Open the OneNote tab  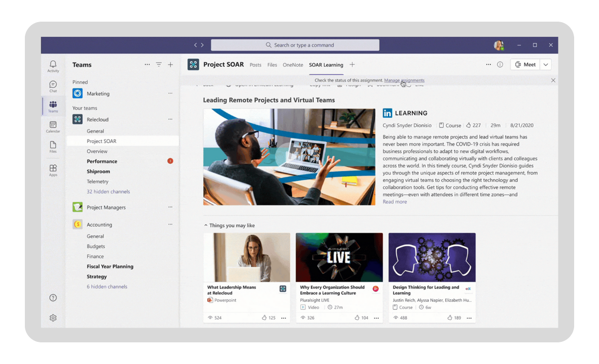(x=293, y=65)
